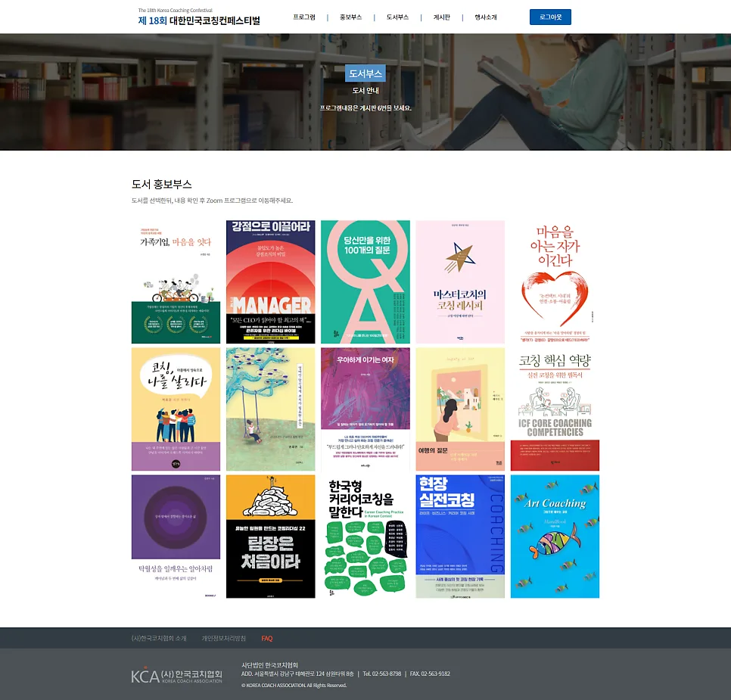Select 도서부스 in the top navigation
The height and width of the screenshot is (700, 731).
397,17
